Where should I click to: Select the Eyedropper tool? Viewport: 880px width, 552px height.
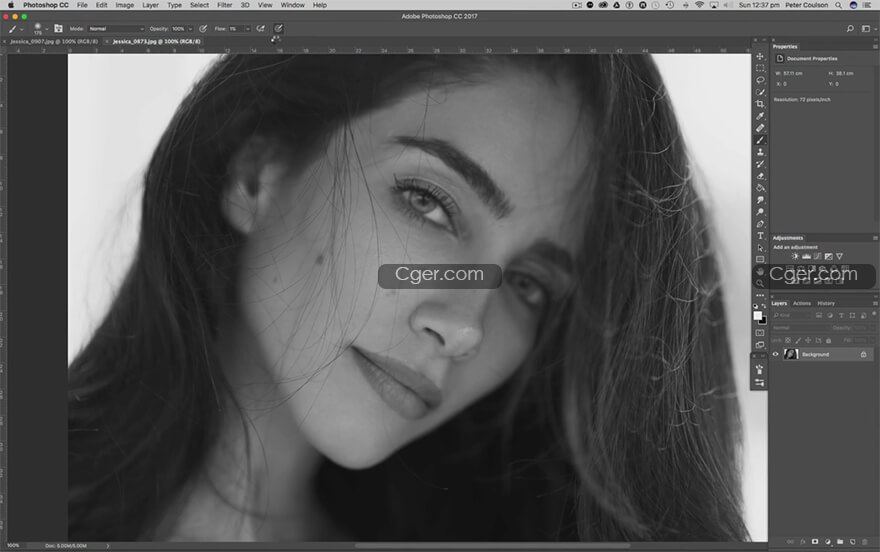(x=760, y=116)
